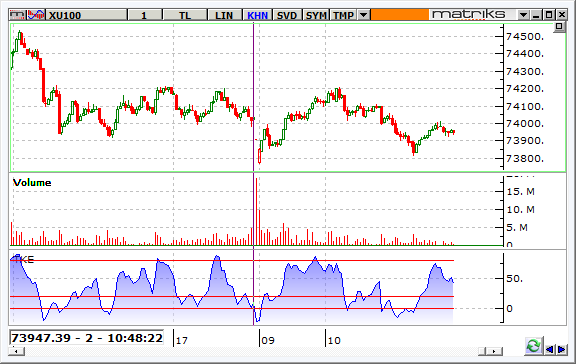Toggle the SVD button
Screen dimensions: 576x364
pos(287,15)
